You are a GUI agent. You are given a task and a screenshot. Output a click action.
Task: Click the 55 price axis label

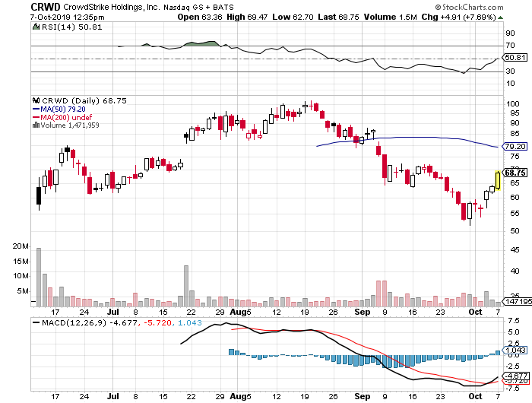pos(515,214)
